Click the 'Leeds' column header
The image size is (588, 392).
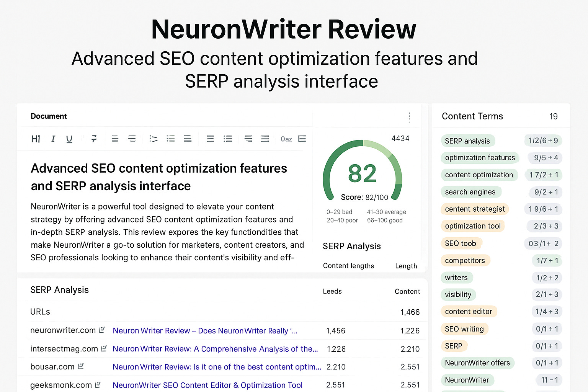(x=332, y=291)
